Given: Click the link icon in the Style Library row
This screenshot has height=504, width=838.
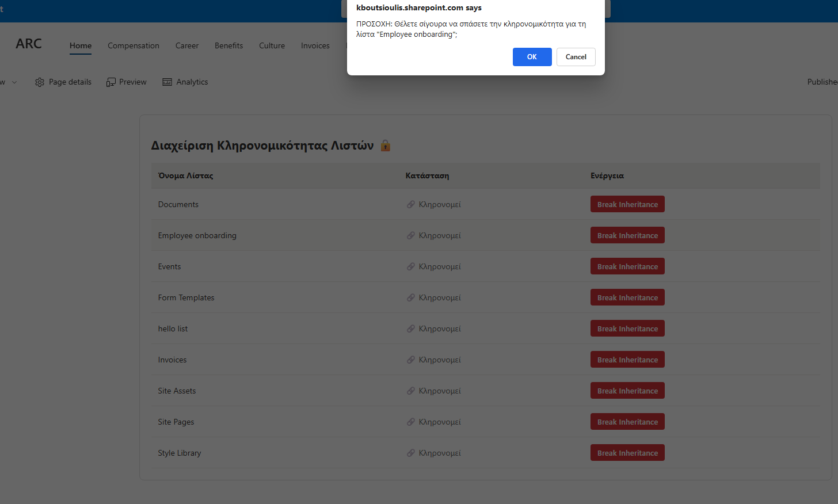Looking at the screenshot, I should click(x=411, y=453).
